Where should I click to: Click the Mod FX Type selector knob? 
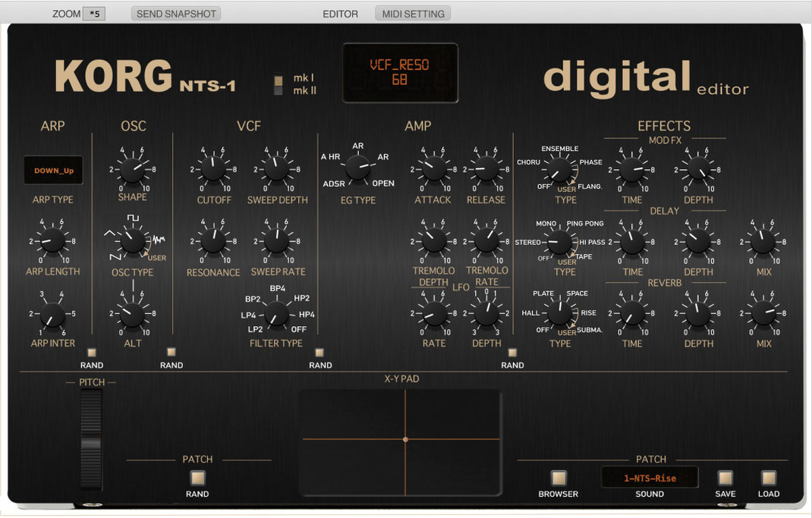coord(559,170)
